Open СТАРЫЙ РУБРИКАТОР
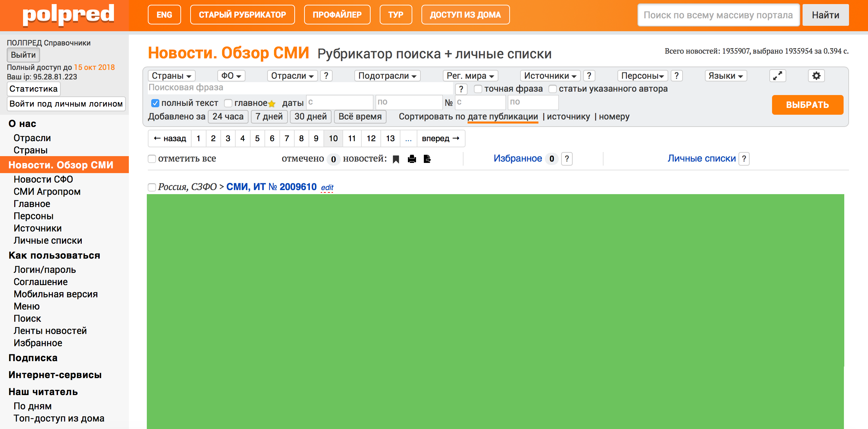 click(242, 15)
